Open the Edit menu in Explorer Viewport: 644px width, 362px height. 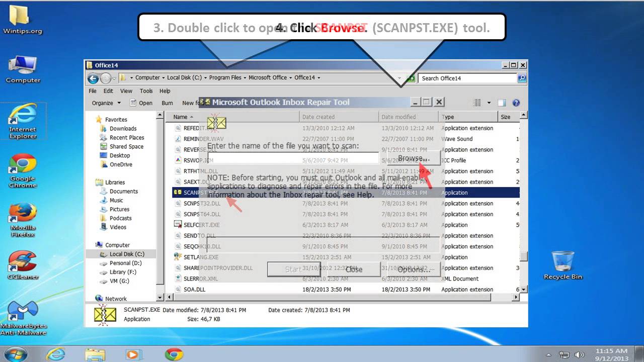click(x=108, y=91)
